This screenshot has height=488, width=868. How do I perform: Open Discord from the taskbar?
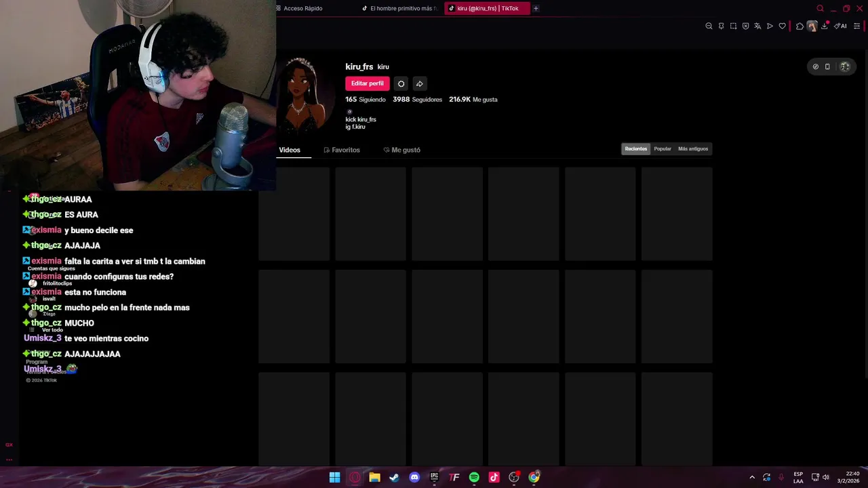tap(414, 477)
